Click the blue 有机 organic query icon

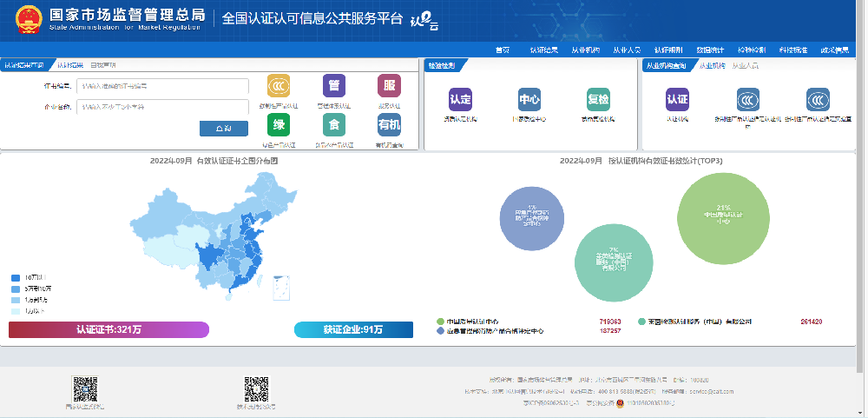[389, 125]
